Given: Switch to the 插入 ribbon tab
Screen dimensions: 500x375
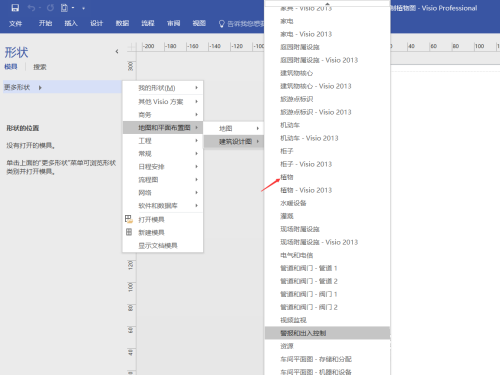Looking at the screenshot, I should click(x=71, y=23).
